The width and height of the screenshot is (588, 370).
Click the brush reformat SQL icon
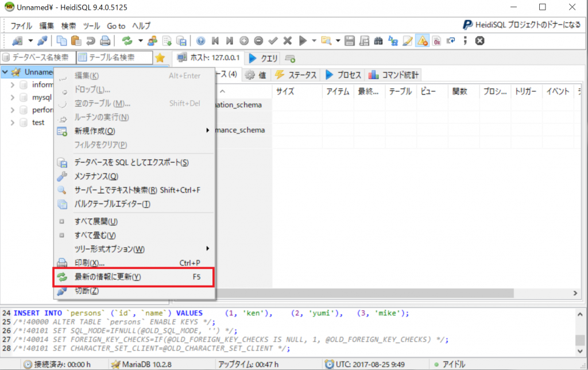pyautogui.click(x=408, y=41)
